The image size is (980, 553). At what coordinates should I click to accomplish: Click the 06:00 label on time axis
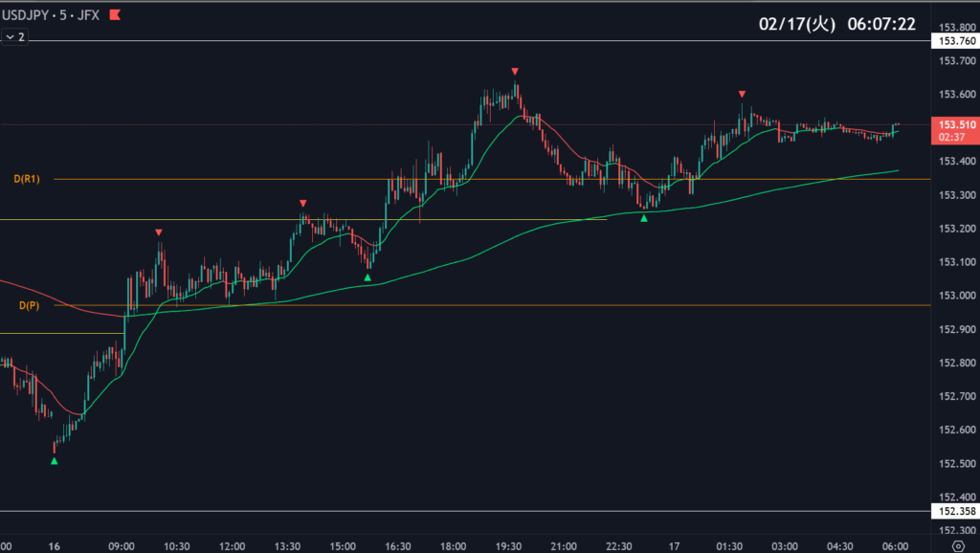(x=894, y=546)
